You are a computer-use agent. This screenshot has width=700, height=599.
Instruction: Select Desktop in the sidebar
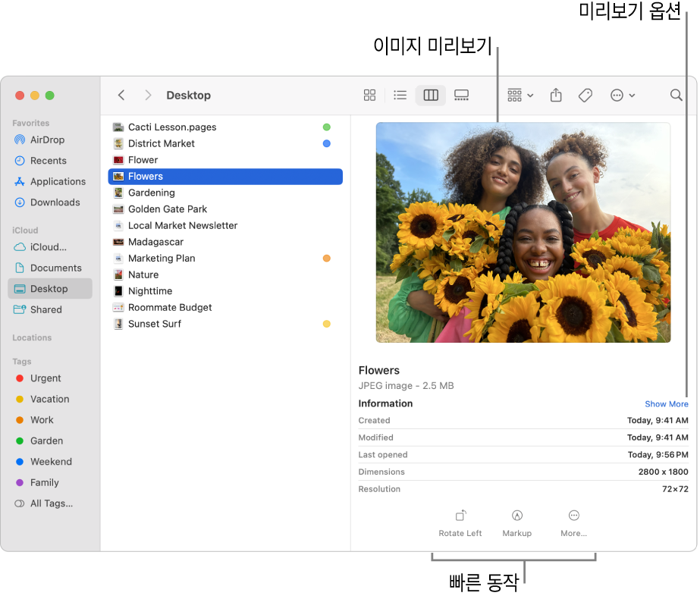tap(50, 289)
